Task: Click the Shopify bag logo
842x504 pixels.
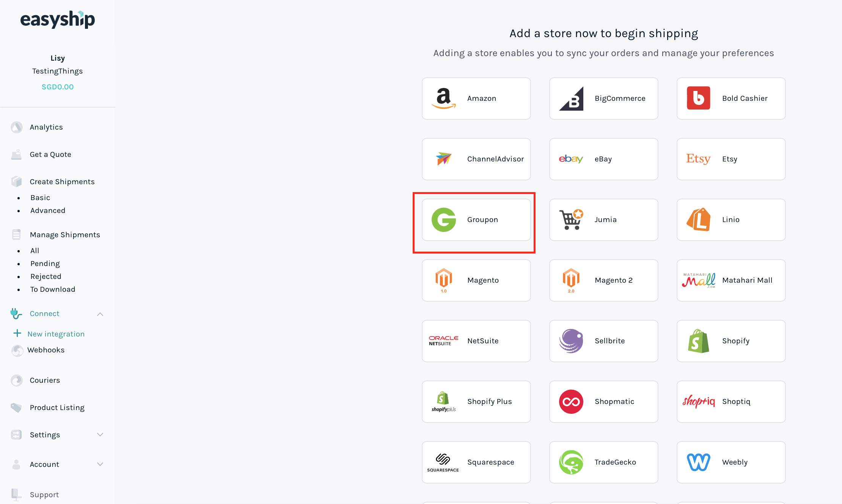Action: [698, 341]
